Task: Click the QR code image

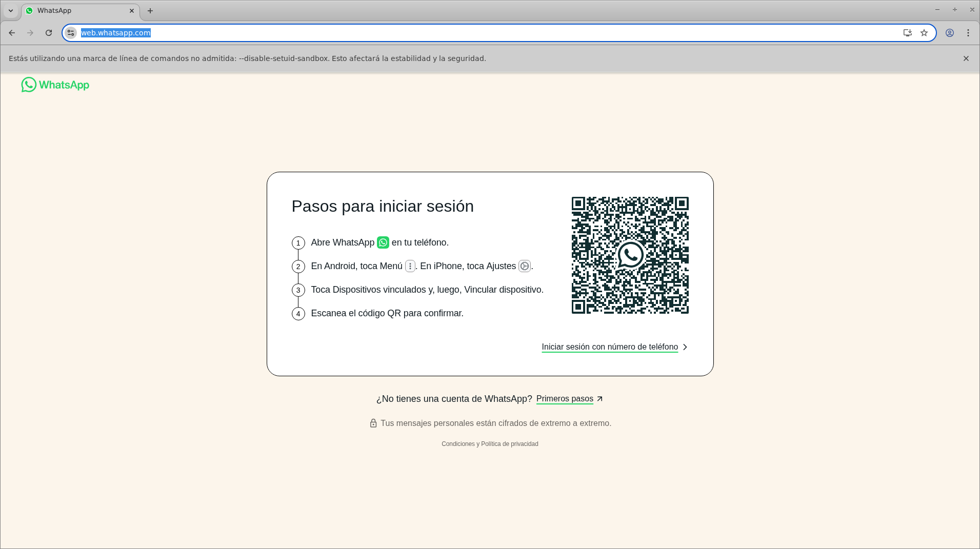Action: pyautogui.click(x=630, y=255)
